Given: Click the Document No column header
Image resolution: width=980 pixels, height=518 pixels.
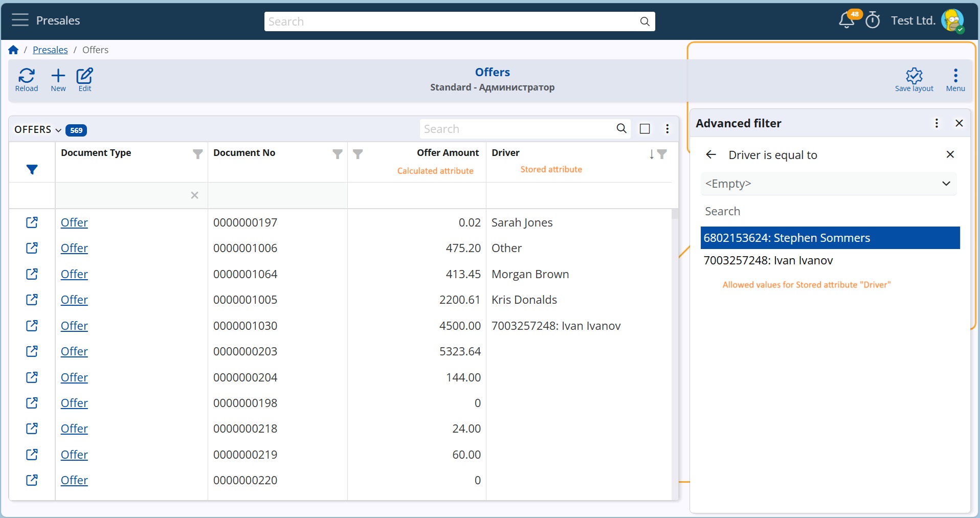Looking at the screenshot, I should pyautogui.click(x=244, y=153).
